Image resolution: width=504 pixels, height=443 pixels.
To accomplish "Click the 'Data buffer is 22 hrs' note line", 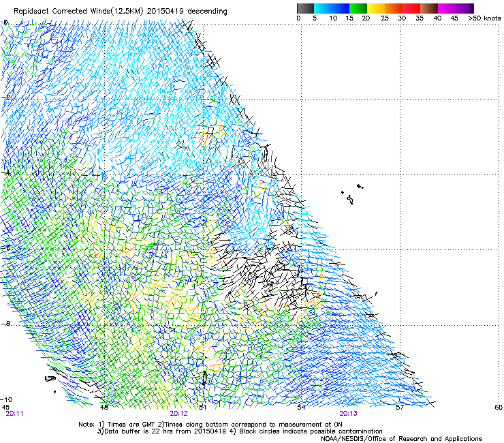I will 240,431.
